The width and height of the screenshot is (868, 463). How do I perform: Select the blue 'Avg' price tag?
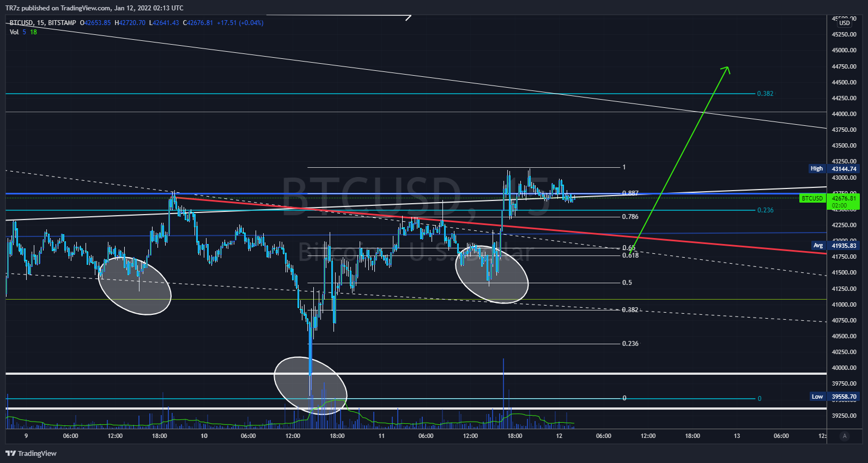click(x=818, y=246)
